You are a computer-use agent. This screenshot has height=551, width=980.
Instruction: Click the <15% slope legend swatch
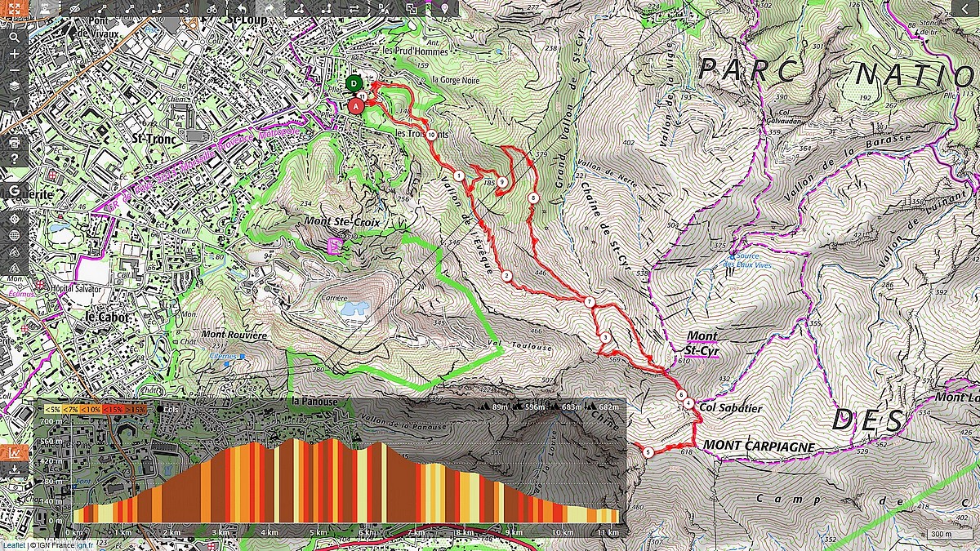tap(112, 409)
